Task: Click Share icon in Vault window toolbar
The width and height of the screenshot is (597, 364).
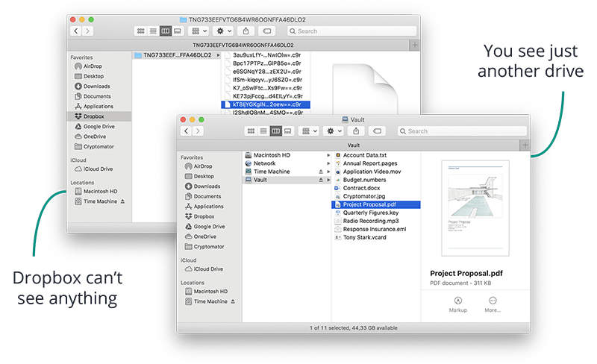Action: click(x=355, y=131)
